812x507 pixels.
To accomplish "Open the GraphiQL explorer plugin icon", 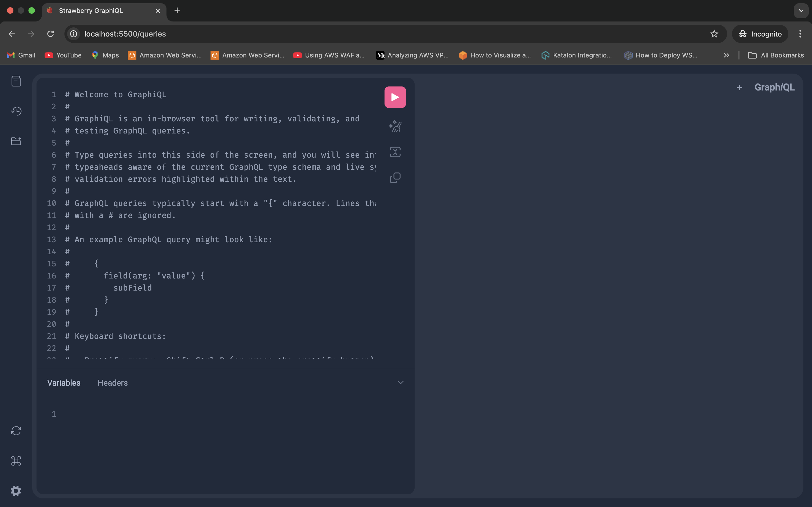I will pos(16,141).
